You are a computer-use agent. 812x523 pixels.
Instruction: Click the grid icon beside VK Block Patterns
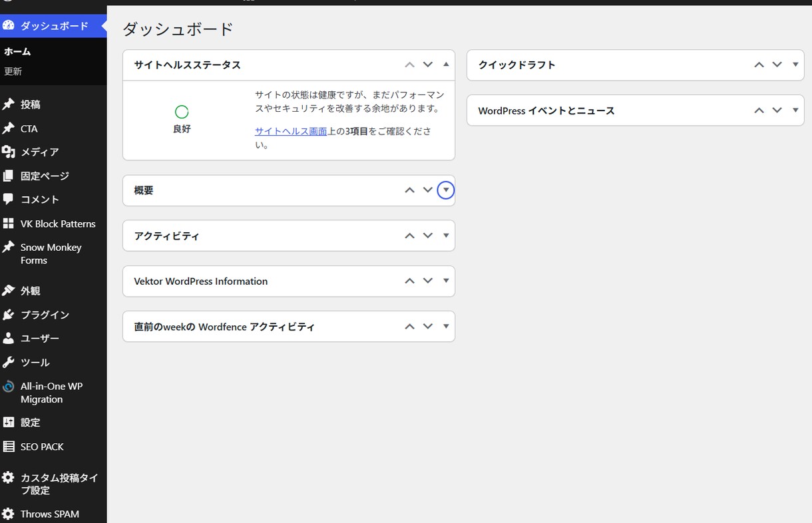(x=8, y=224)
